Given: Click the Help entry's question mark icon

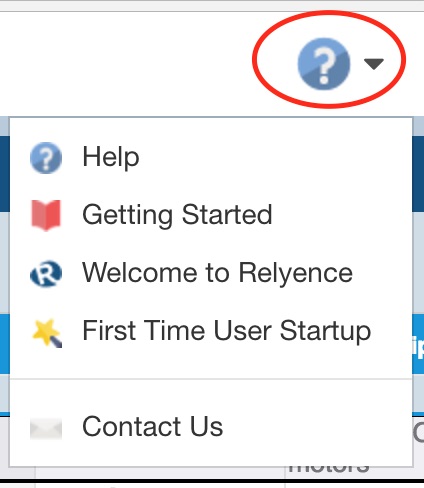Looking at the screenshot, I should point(46,158).
